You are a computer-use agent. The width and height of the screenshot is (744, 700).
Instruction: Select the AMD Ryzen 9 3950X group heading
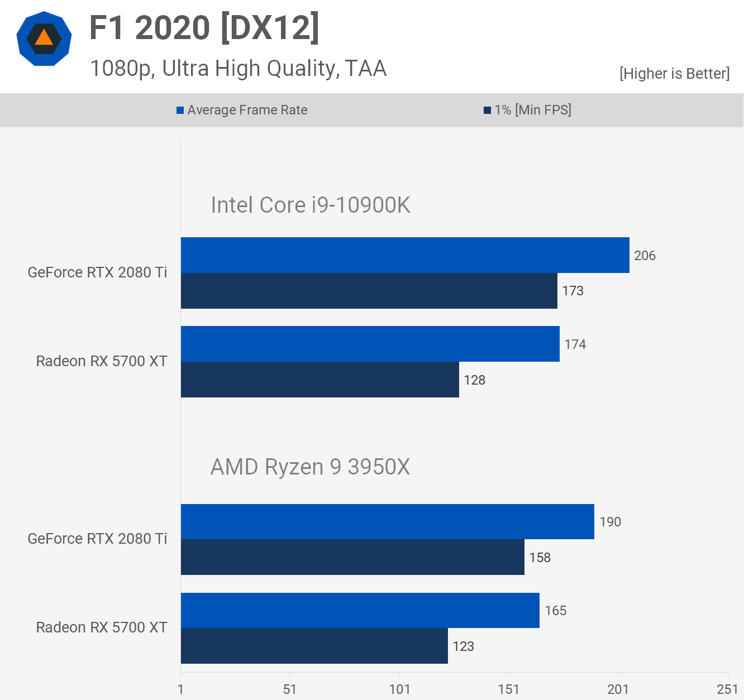pyautogui.click(x=310, y=467)
